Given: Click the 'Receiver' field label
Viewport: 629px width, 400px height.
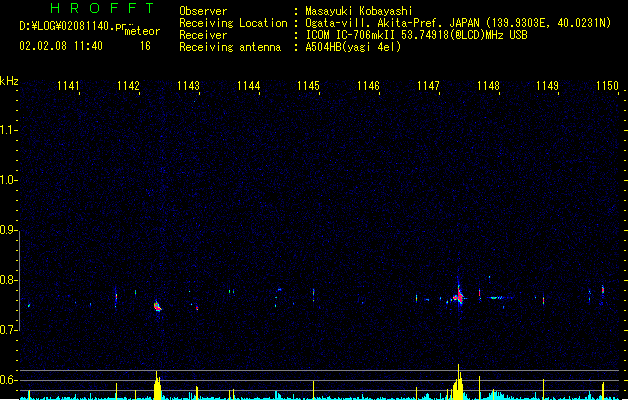Looking at the screenshot, I should (x=203, y=35).
